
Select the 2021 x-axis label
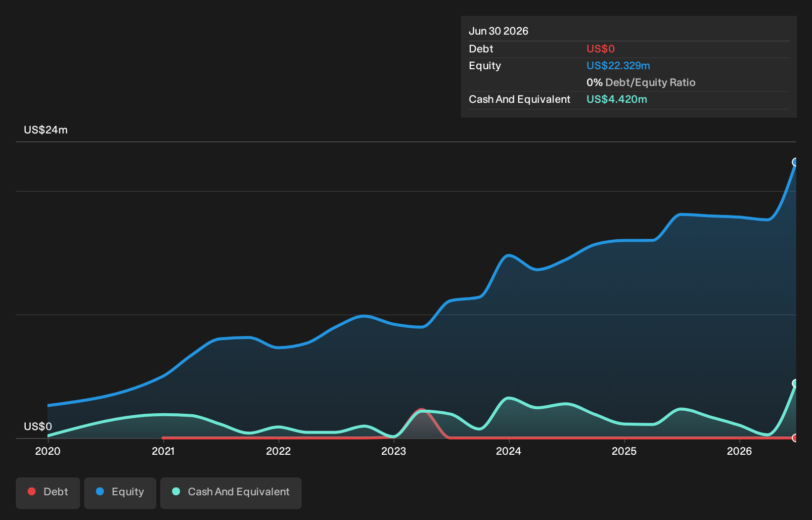pyautogui.click(x=163, y=451)
